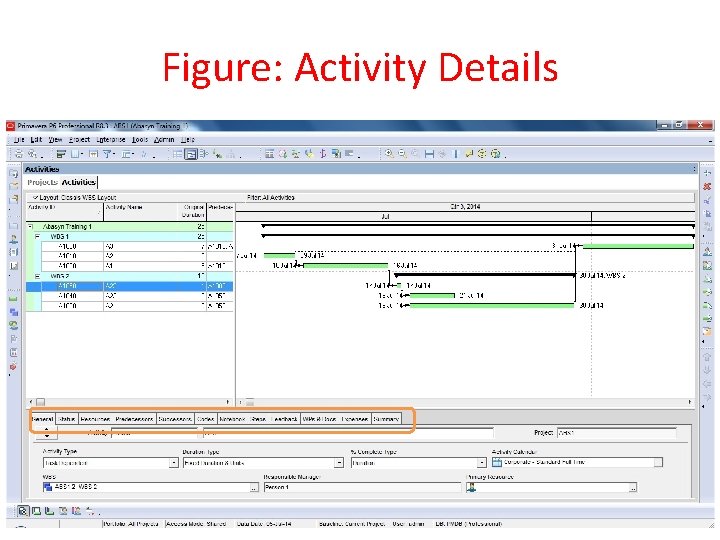Click the Activity Calendar browse button
This screenshot has width=720, height=540.
click(x=658, y=462)
